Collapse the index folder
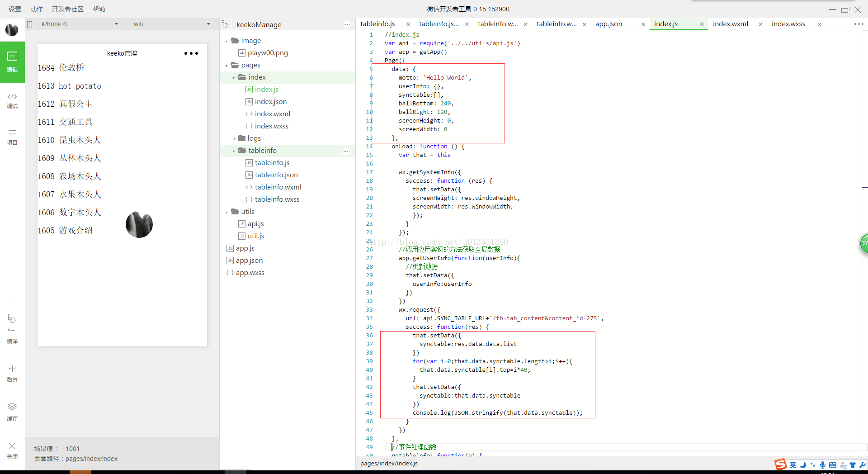 tap(234, 78)
